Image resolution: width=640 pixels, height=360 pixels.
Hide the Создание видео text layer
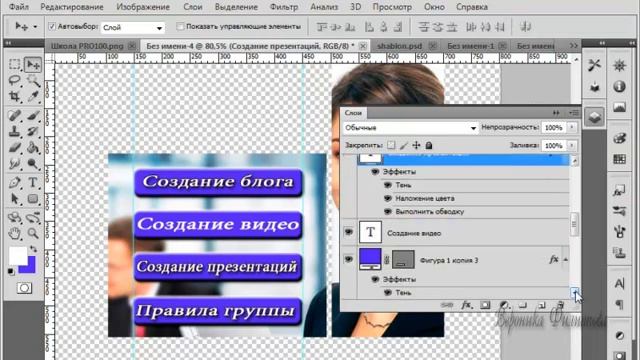pyautogui.click(x=349, y=232)
